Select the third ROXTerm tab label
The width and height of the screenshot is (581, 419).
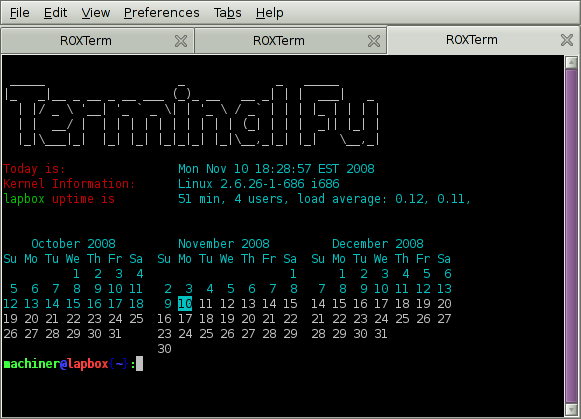[x=472, y=40]
